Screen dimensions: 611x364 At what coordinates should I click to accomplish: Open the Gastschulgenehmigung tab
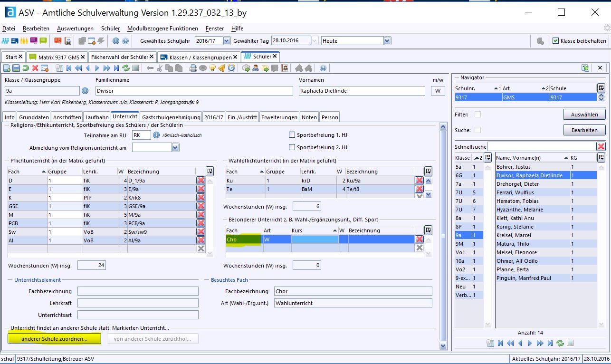tap(171, 117)
